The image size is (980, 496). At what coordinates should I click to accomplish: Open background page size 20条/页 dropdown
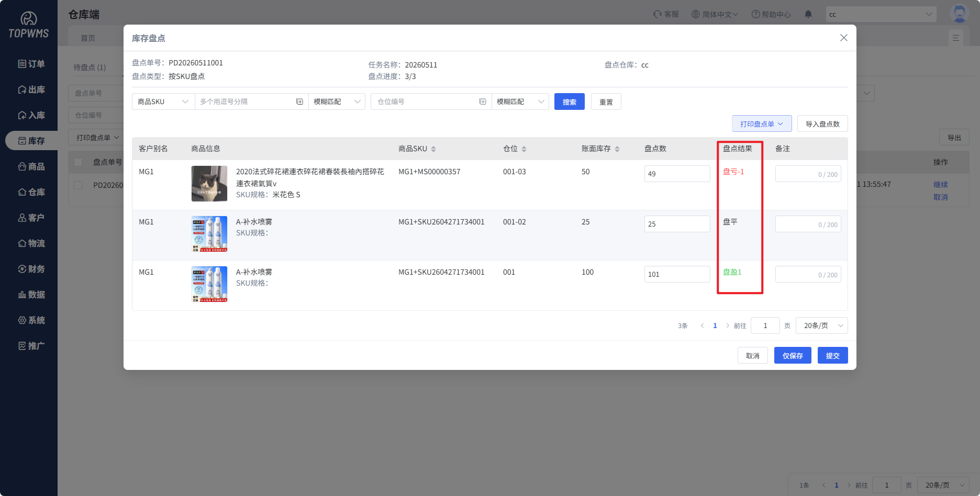[x=943, y=485]
